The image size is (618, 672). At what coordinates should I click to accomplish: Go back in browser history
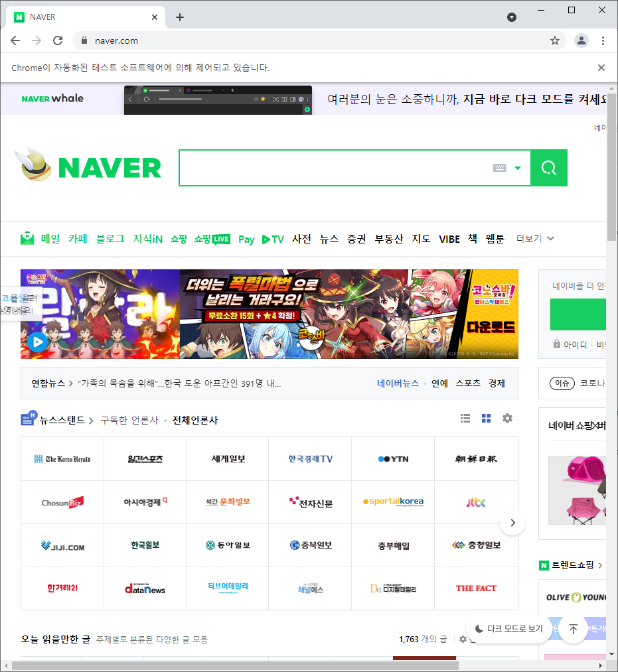click(x=15, y=40)
